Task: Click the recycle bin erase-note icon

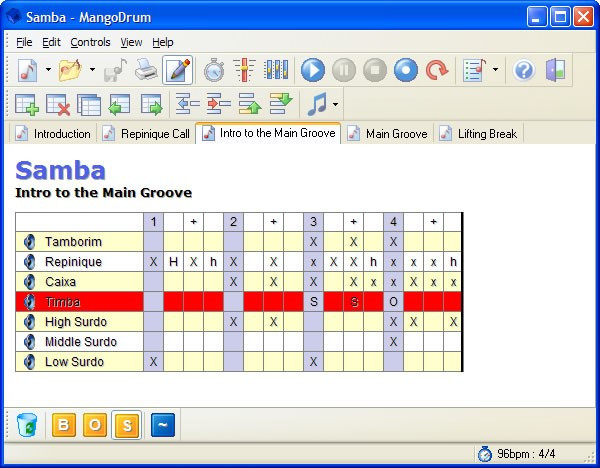Action: [x=27, y=425]
